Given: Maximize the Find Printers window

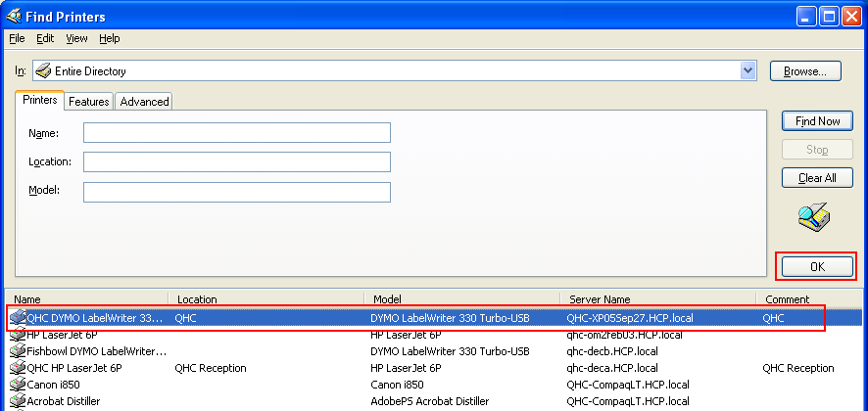Looking at the screenshot, I should tap(829, 17).
